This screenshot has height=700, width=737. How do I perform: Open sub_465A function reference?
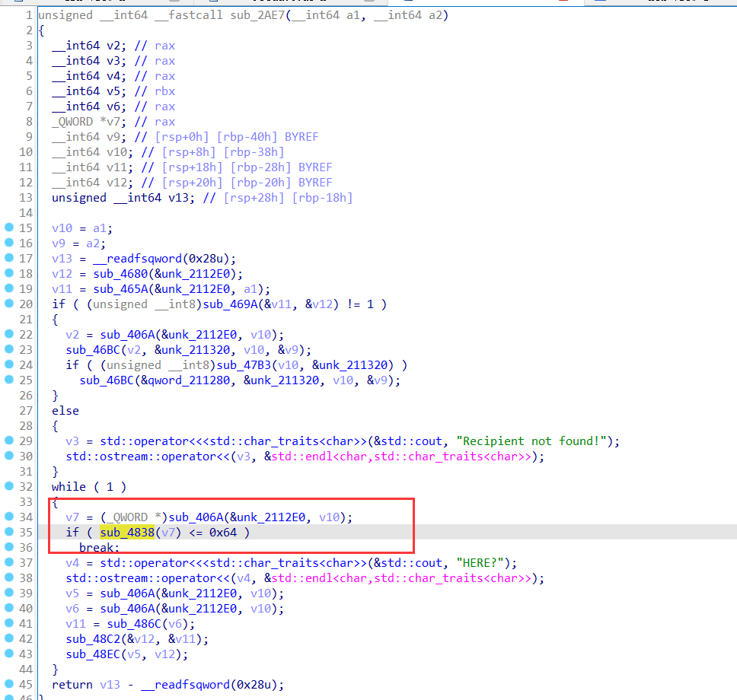point(120,289)
